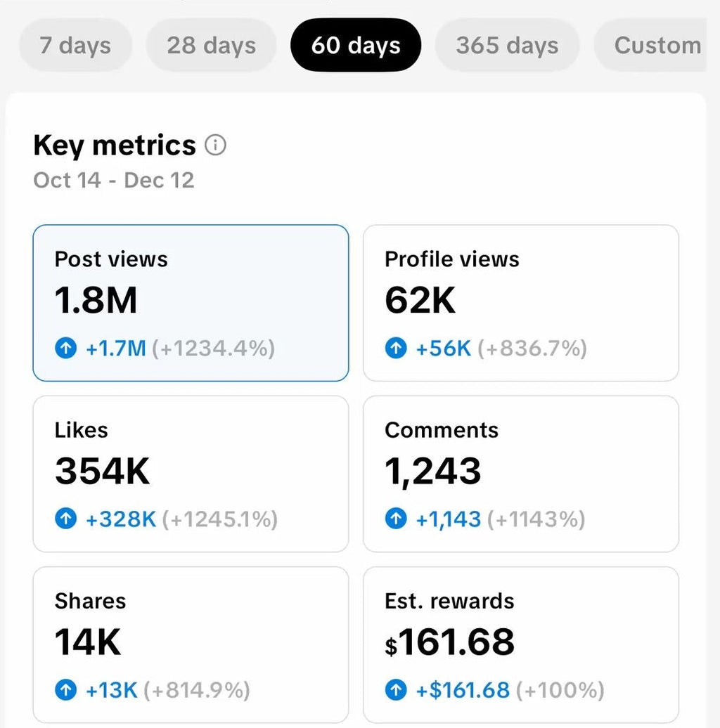
Task: Click the Key metrics heading
Action: point(115,145)
